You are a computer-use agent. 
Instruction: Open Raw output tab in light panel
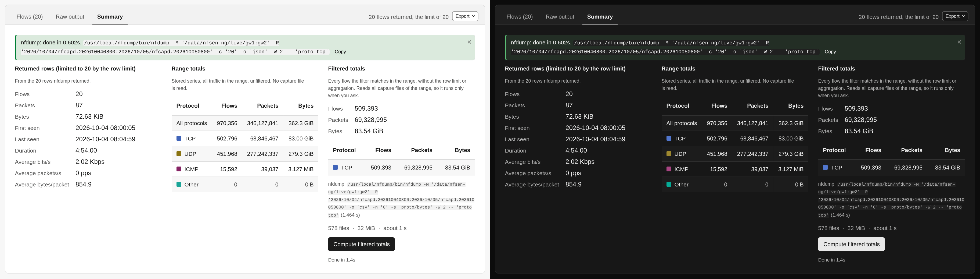pos(70,17)
